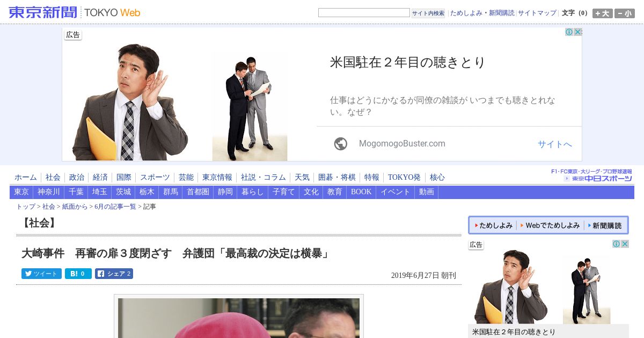Share article via Facebook シェア button
Screen dimensions: 644x338
click(x=114, y=274)
